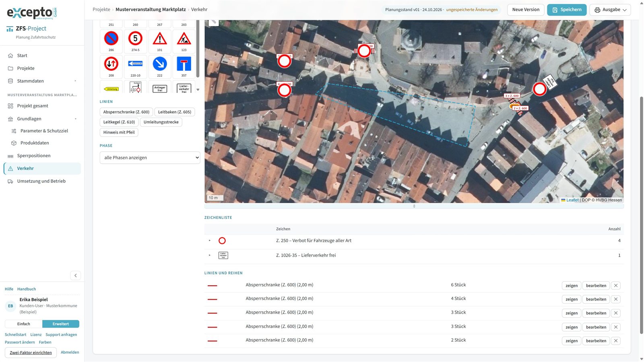Select the speed limit 5 sign 274-5
The width and height of the screenshot is (644, 362).
point(135,41)
